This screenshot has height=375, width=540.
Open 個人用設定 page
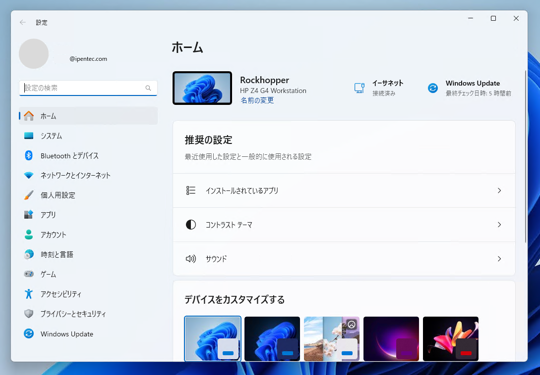pyautogui.click(x=88, y=195)
